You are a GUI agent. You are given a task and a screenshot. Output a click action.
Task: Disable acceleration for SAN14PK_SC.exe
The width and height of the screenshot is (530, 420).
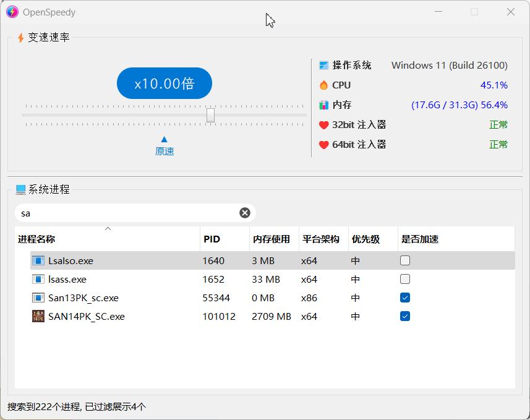tap(405, 316)
